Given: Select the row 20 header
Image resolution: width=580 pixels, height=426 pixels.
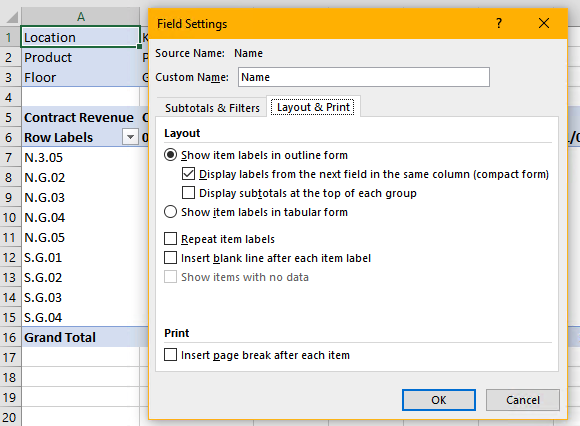Looking at the screenshot, I should [10, 417].
